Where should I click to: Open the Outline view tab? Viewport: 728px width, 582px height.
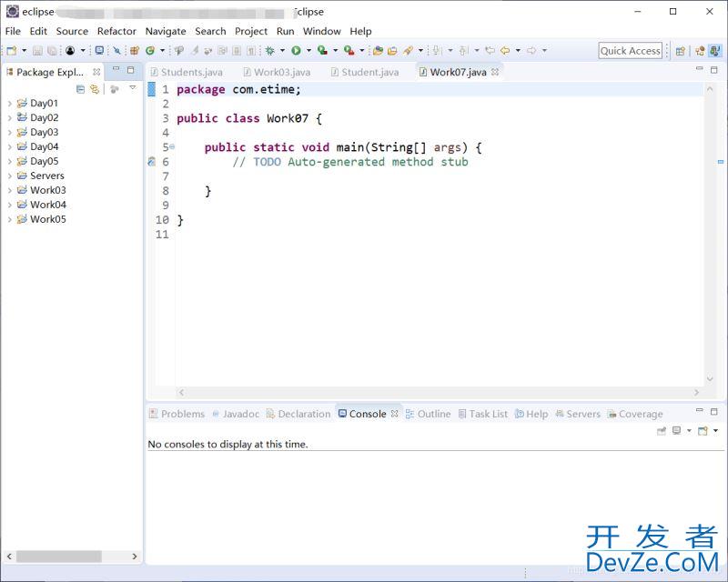click(428, 414)
